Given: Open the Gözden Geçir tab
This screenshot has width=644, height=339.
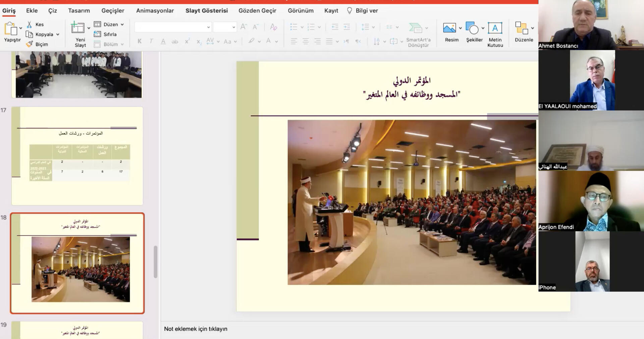Looking at the screenshot, I should 257,11.
